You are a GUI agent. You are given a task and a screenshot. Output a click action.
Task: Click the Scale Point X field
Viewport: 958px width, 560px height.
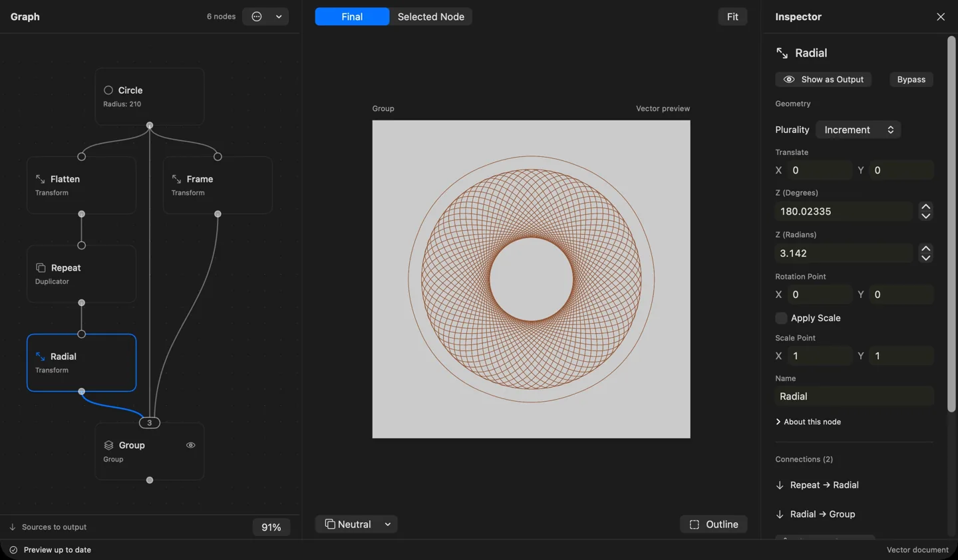pos(820,356)
